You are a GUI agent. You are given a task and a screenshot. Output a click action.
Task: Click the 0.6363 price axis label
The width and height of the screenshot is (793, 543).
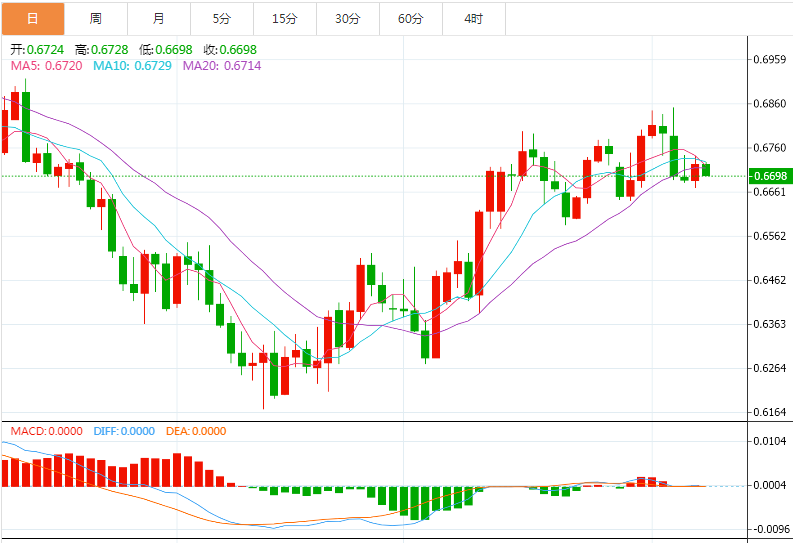coord(770,324)
